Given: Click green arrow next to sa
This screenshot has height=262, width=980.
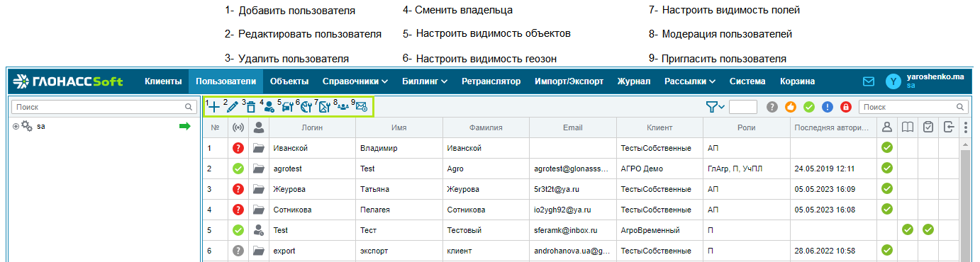Looking at the screenshot, I should 184,126.
